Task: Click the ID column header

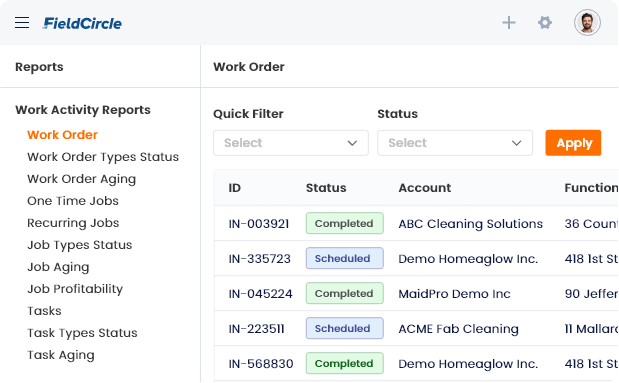Action: [234, 188]
